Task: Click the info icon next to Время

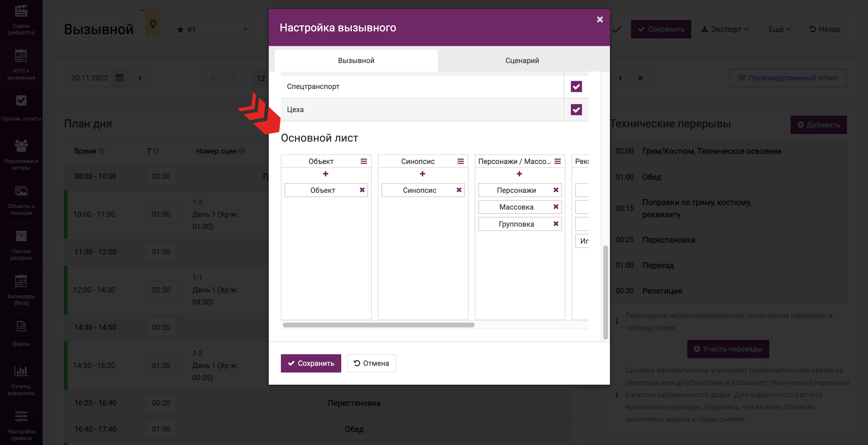Action: pyautogui.click(x=101, y=151)
